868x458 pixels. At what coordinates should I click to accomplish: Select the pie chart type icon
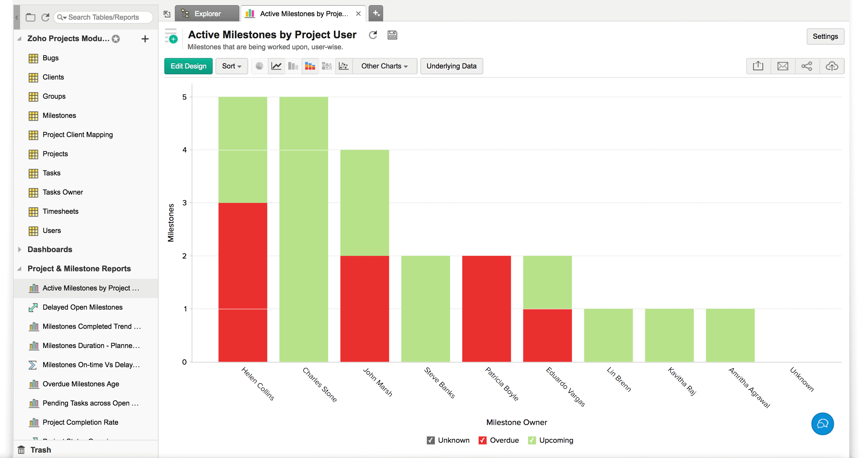(x=259, y=66)
